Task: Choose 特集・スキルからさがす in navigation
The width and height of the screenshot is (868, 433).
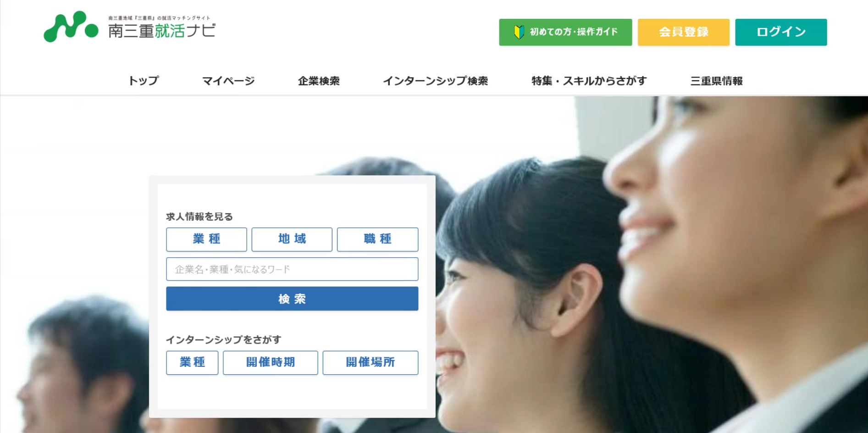Action: [589, 81]
